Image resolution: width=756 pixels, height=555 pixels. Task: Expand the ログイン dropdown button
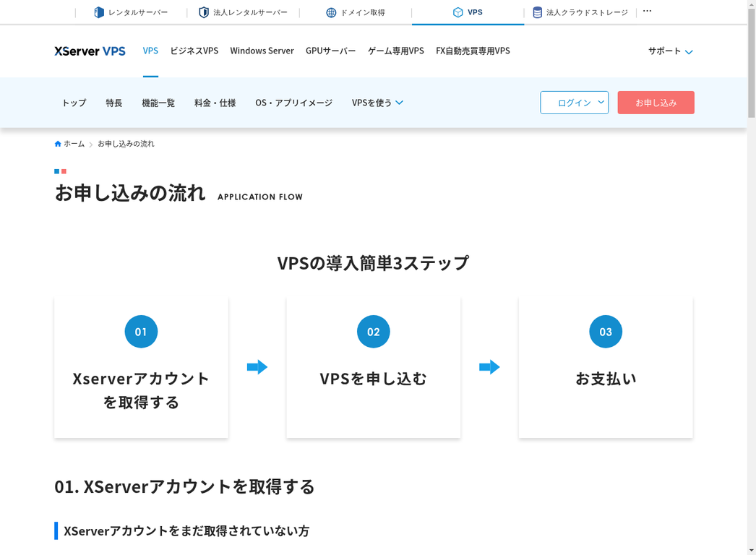[574, 103]
